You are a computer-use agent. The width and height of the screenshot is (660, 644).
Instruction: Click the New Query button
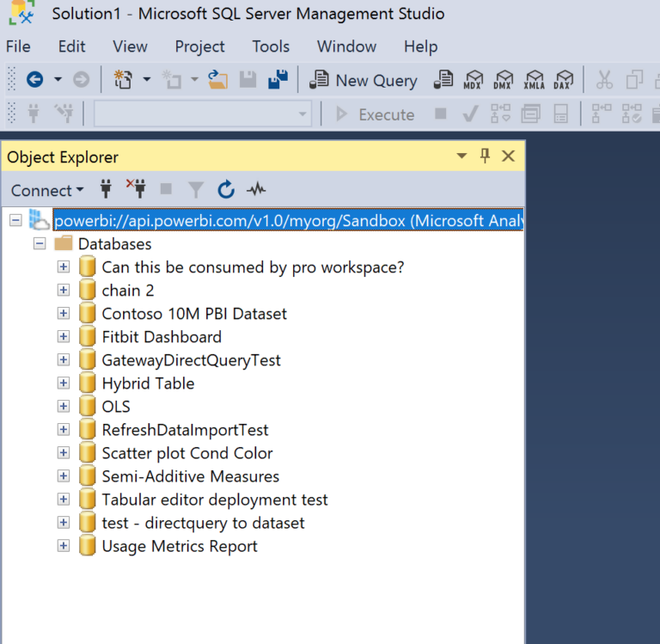click(364, 80)
